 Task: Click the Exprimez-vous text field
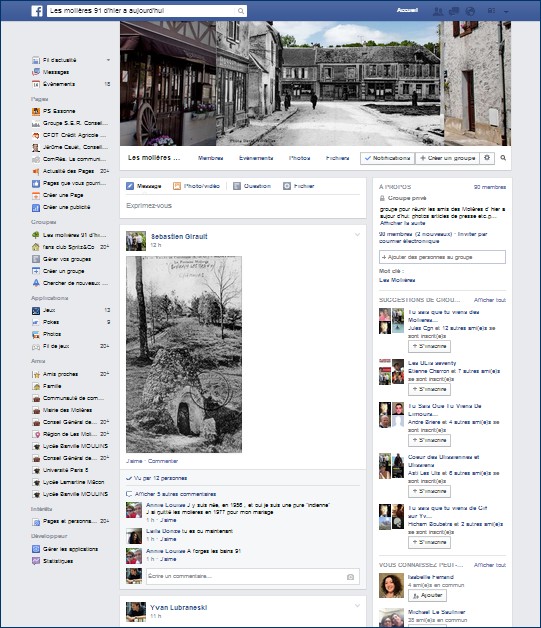[x=243, y=206]
